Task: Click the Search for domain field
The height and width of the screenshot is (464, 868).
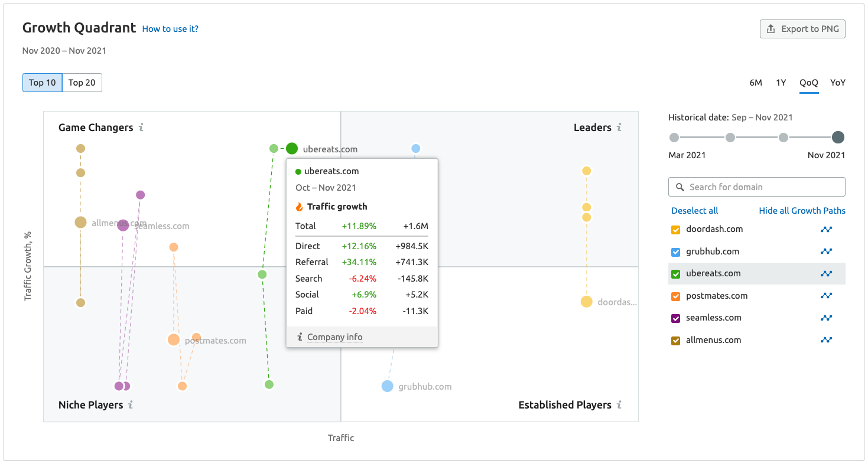Action: click(x=757, y=187)
